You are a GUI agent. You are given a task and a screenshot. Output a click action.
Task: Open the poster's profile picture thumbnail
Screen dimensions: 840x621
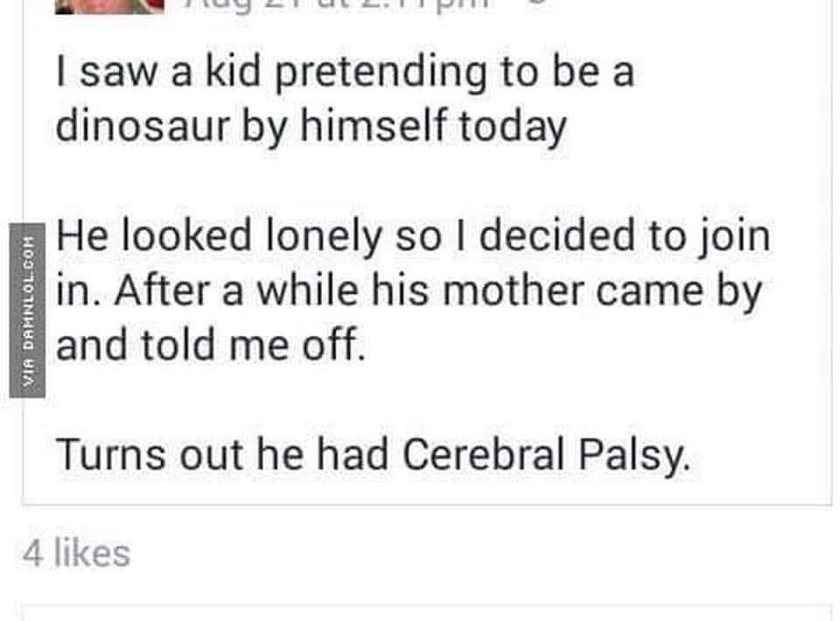[109, 6]
